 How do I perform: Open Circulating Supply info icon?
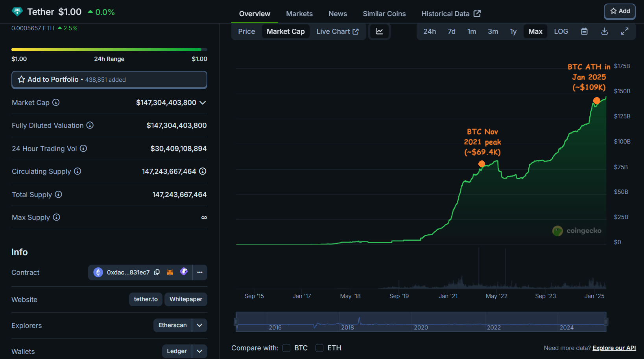[78, 171]
